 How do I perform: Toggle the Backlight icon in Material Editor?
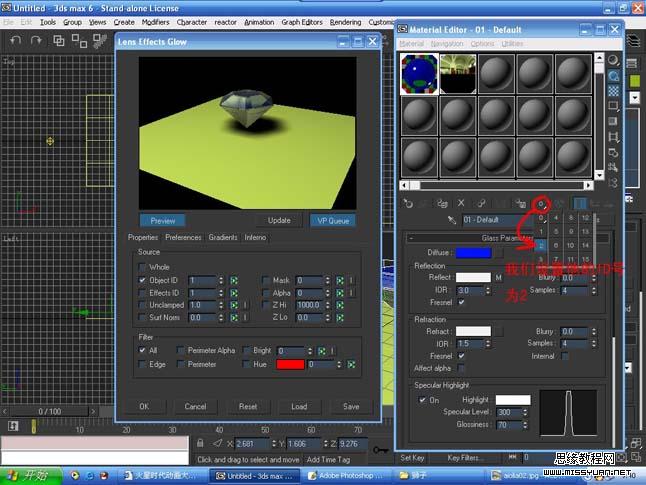pos(613,76)
